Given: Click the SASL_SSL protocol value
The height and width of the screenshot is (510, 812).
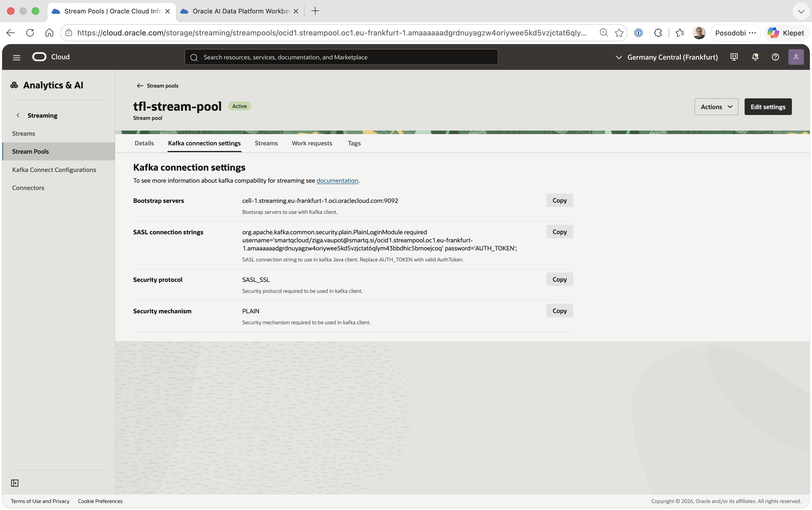Looking at the screenshot, I should click(256, 280).
